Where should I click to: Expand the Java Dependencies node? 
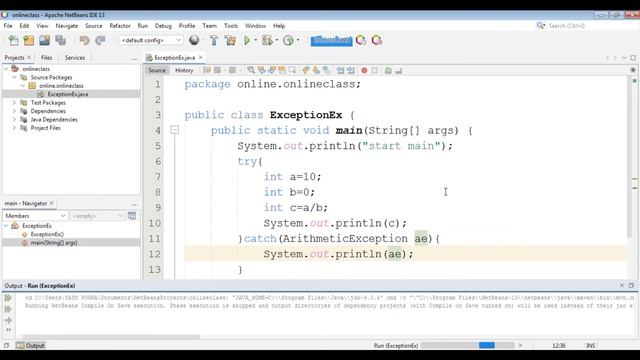click(x=14, y=120)
